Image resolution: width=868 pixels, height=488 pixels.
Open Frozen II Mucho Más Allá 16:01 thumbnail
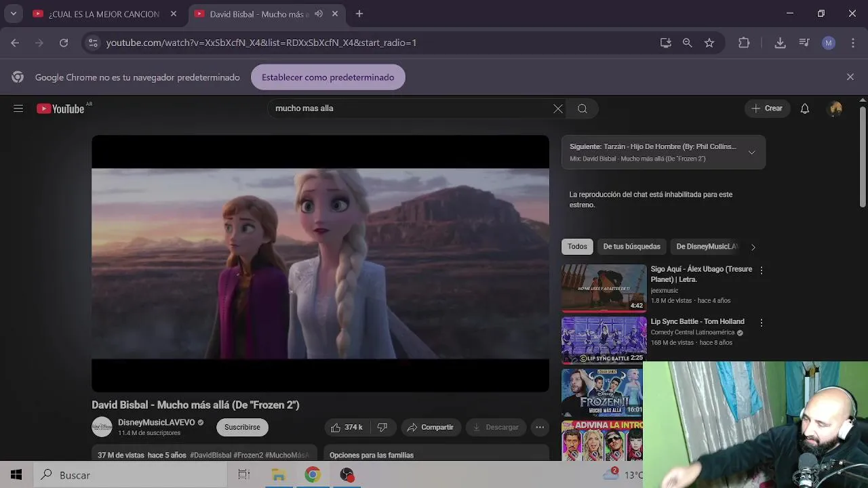(604, 392)
